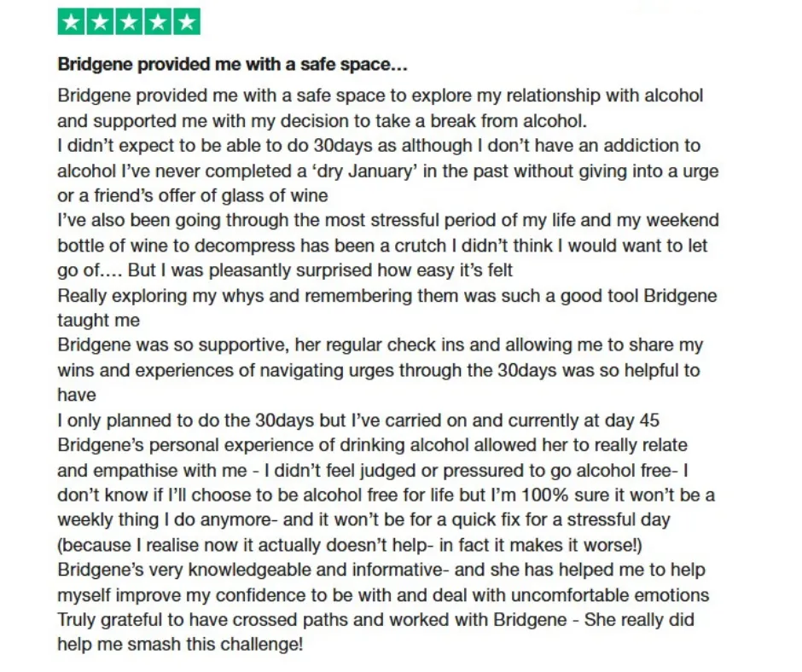The image size is (802, 672).
Task: Click the 'personal experience of drinking alcohol' line
Action: click(372, 445)
